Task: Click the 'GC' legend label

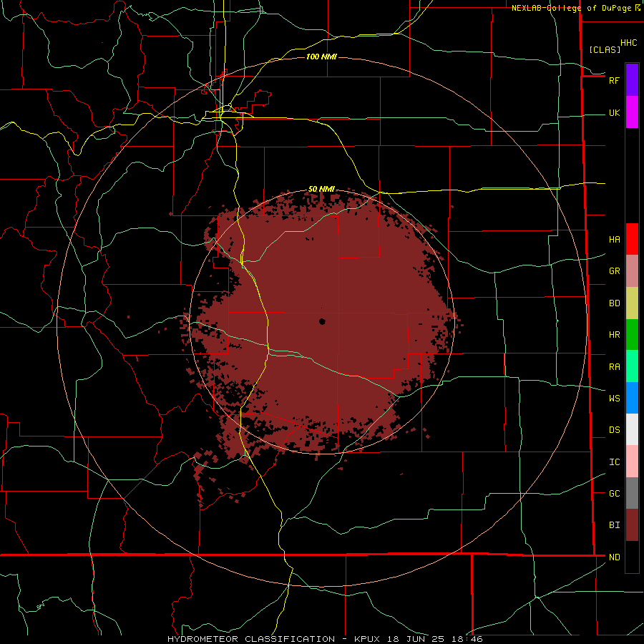Action: (x=614, y=494)
